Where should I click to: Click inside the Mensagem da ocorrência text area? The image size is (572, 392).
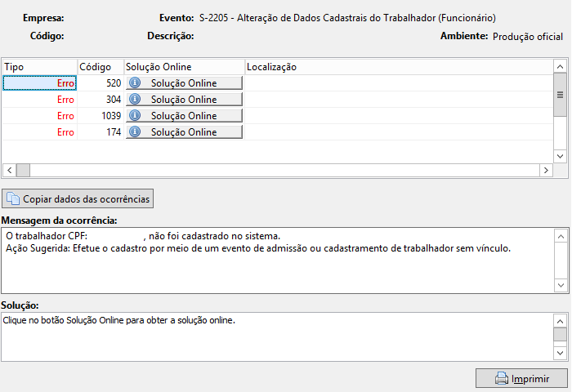click(x=277, y=261)
